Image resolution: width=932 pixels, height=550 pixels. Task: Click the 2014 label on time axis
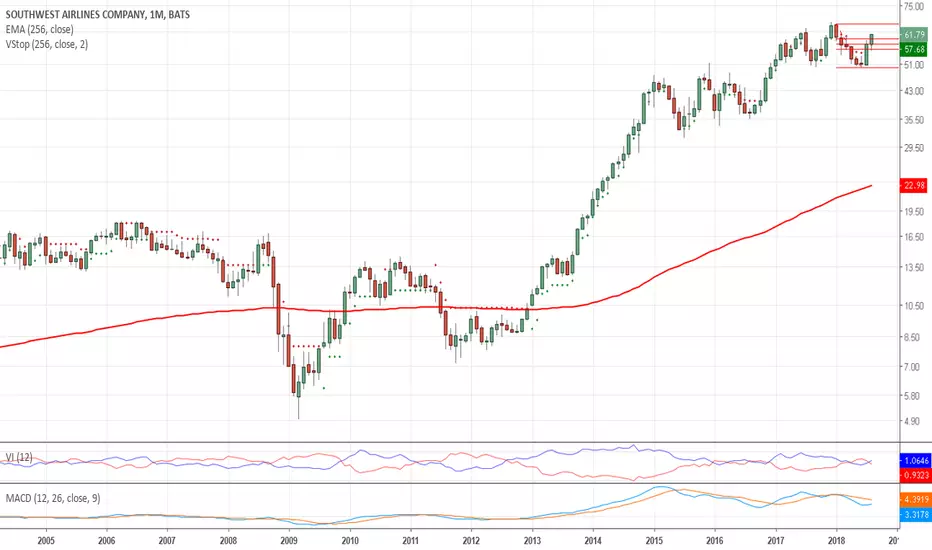pyautogui.click(x=593, y=540)
